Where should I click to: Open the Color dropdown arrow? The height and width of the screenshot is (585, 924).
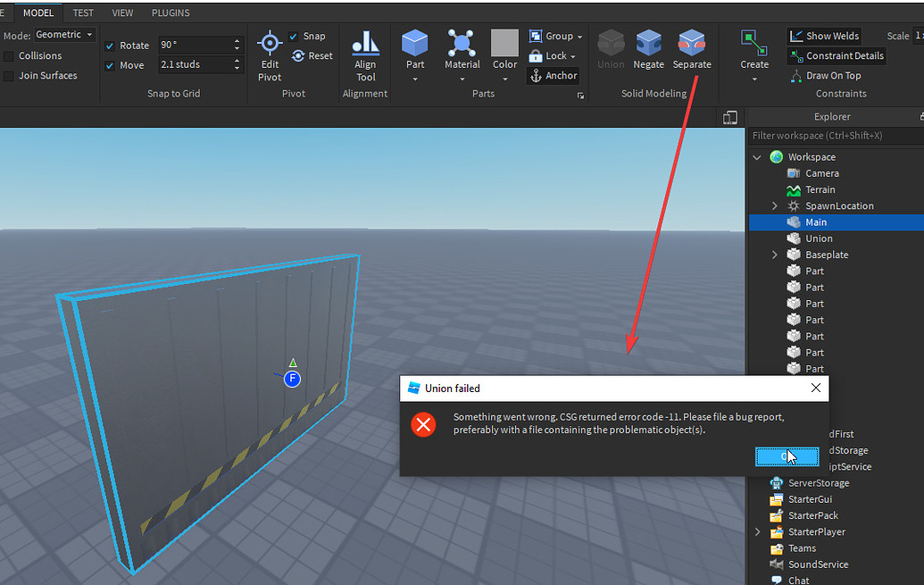pyautogui.click(x=505, y=79)
